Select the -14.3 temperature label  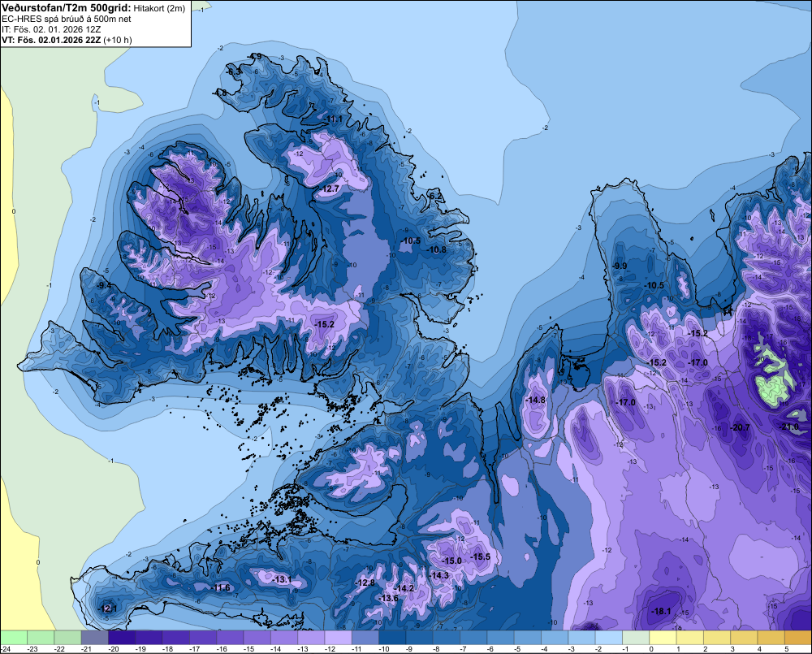(x=439, y=575)
